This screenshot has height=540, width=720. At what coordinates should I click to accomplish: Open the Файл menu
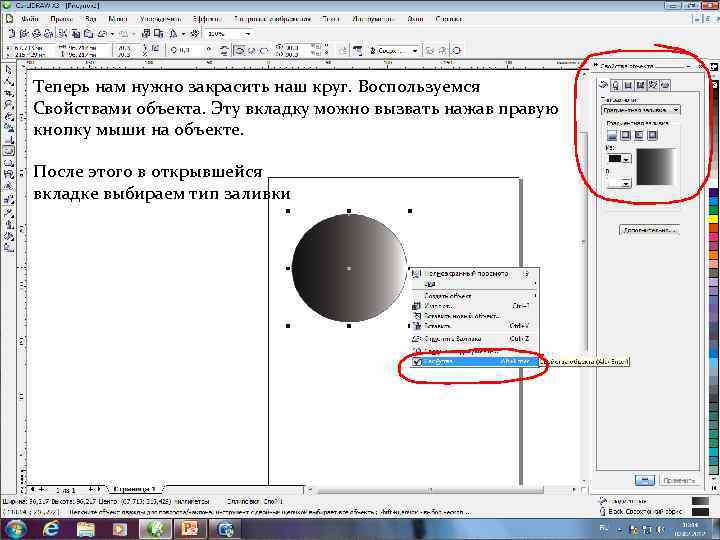tap(29, 19)
